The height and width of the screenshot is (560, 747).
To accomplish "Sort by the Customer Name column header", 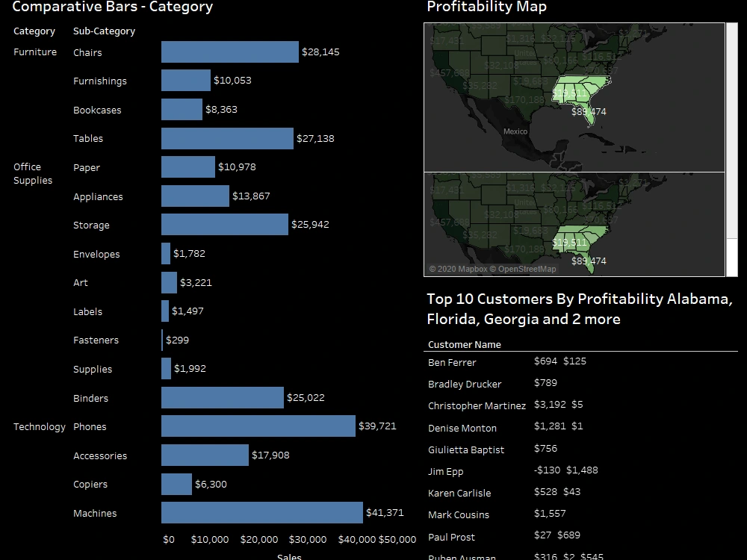I will tap(463, 344).
